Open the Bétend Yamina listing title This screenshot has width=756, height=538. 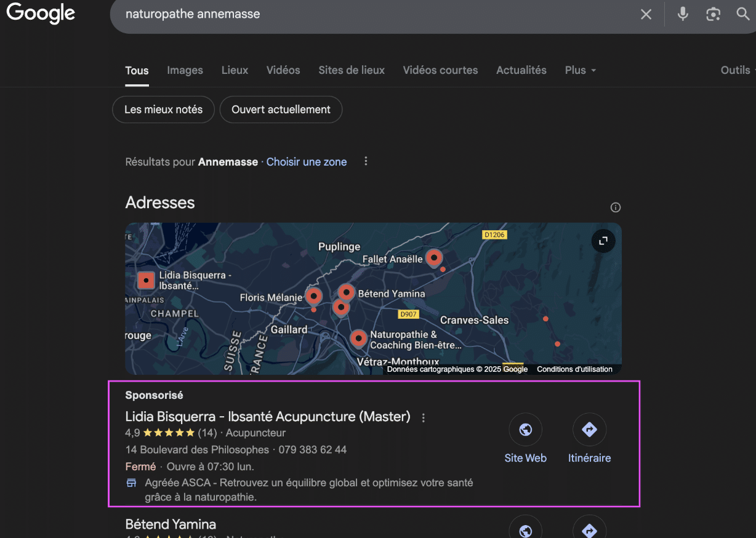coord(171,524)
